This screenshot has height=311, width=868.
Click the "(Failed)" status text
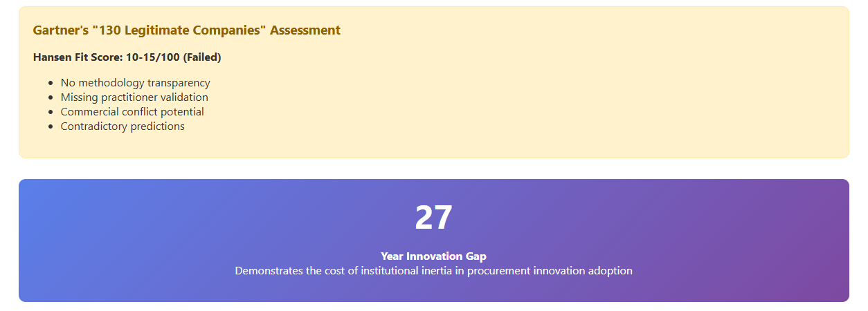201,57
